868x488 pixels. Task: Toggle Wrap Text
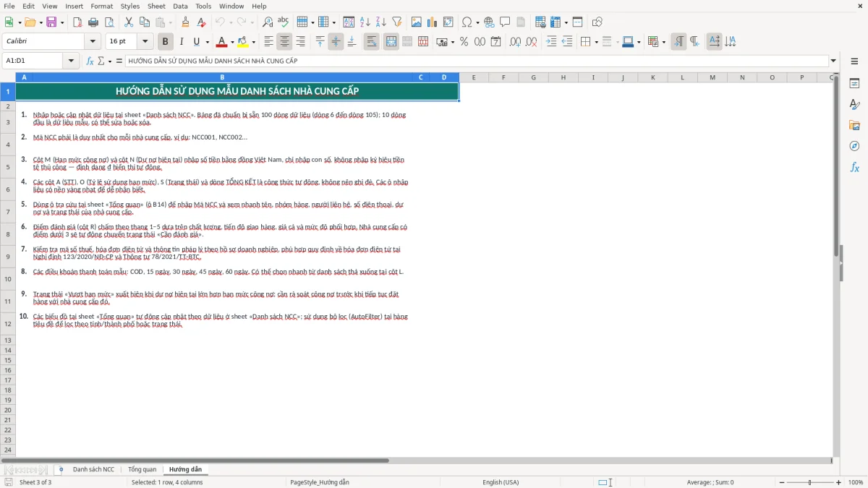pos(372,42)
